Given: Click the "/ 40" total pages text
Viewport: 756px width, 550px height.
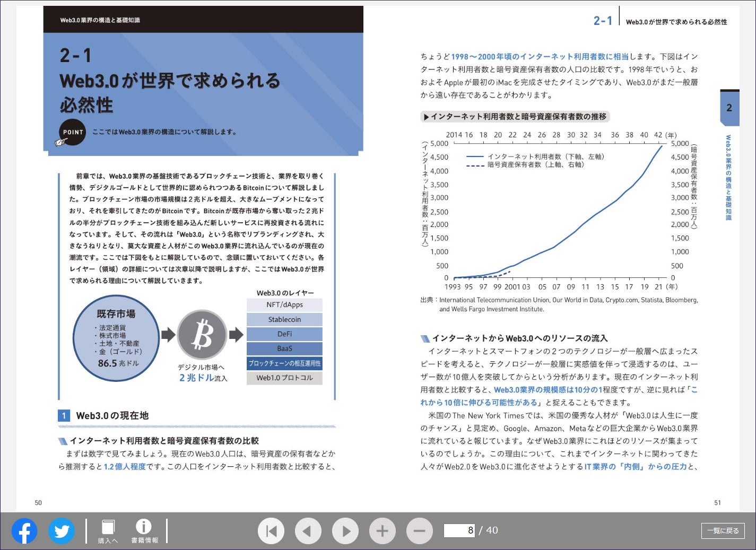Looking at the screenshot, I should [x=489, y=530].
